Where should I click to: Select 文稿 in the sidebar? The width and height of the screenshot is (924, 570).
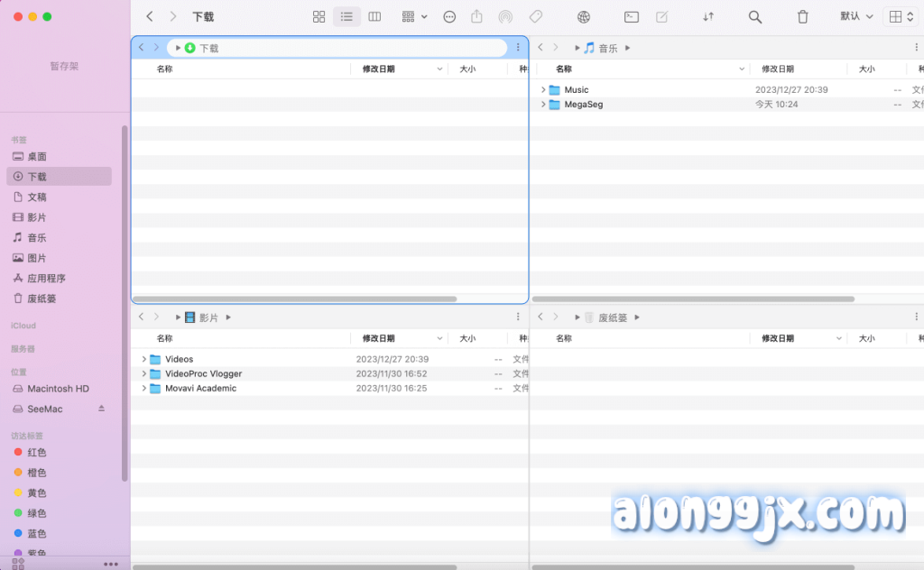37,198
